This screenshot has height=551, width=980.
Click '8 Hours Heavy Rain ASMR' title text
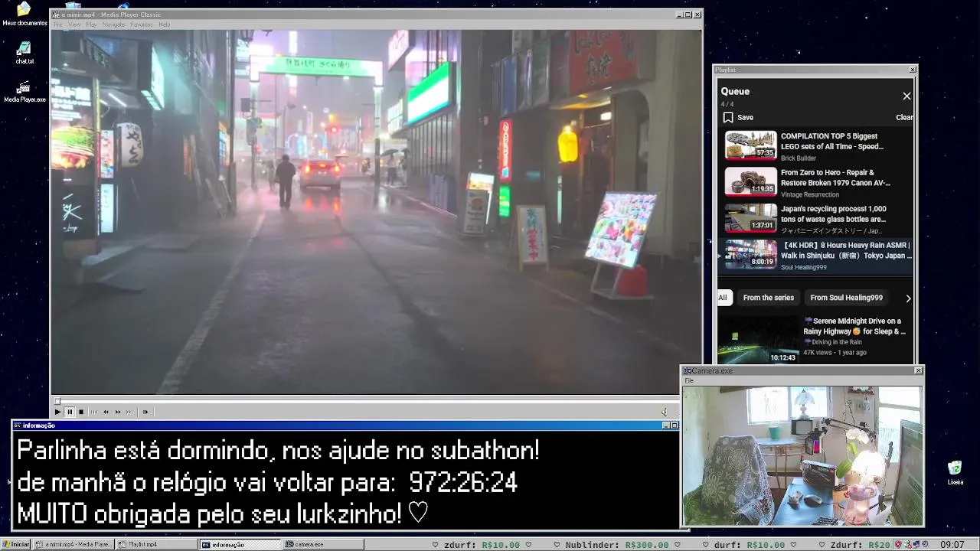846,250
